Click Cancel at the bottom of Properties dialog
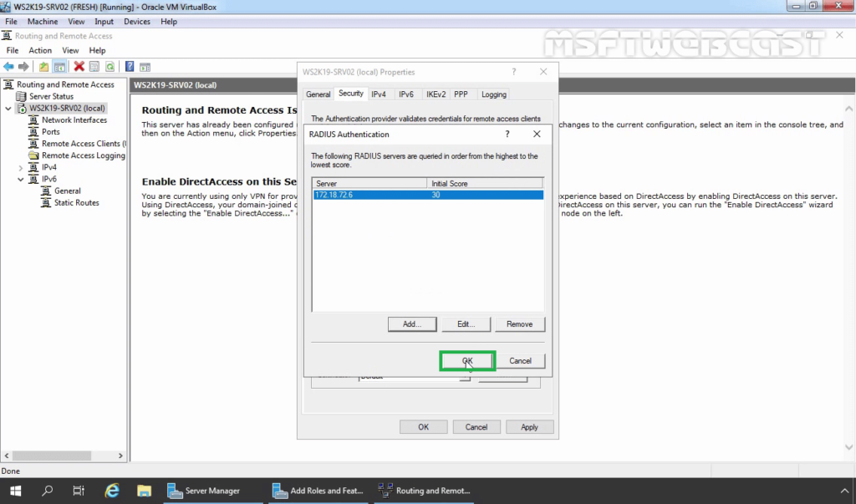Image resolution: width=856 pixels, height=504 pixels. (476, 427)
